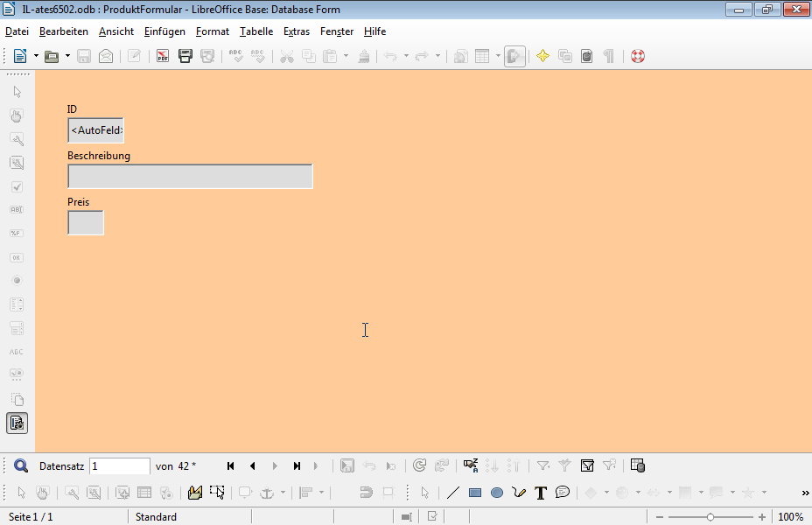Click the Open folder icon
This screenshot has width=812, height=525.
[x=52, y=56]
